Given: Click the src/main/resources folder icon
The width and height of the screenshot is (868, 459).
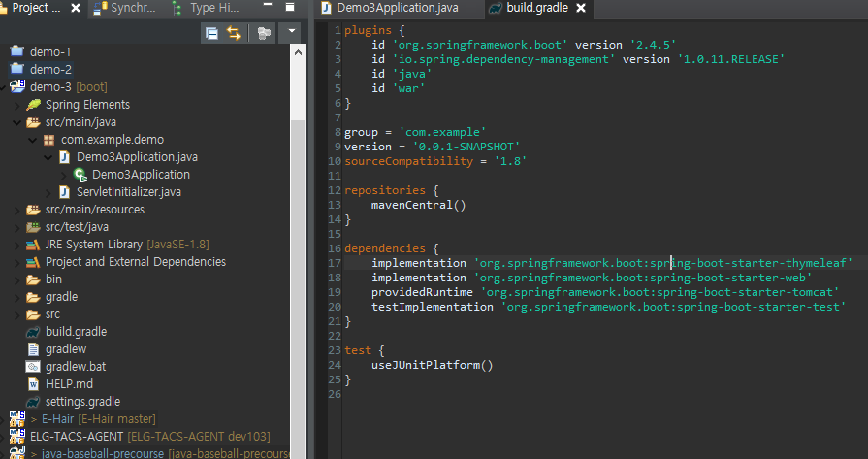Looking at the screenshot, I should pos(33,210).
